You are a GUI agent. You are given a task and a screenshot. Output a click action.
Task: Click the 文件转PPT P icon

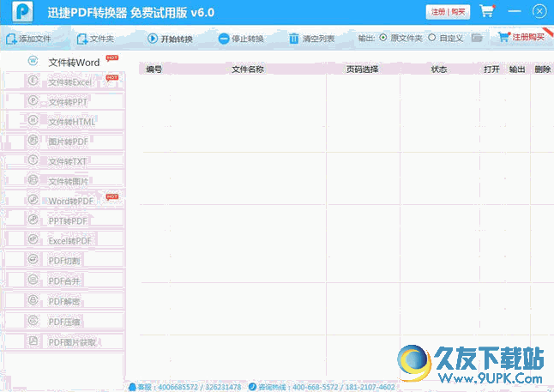(33, 100)
